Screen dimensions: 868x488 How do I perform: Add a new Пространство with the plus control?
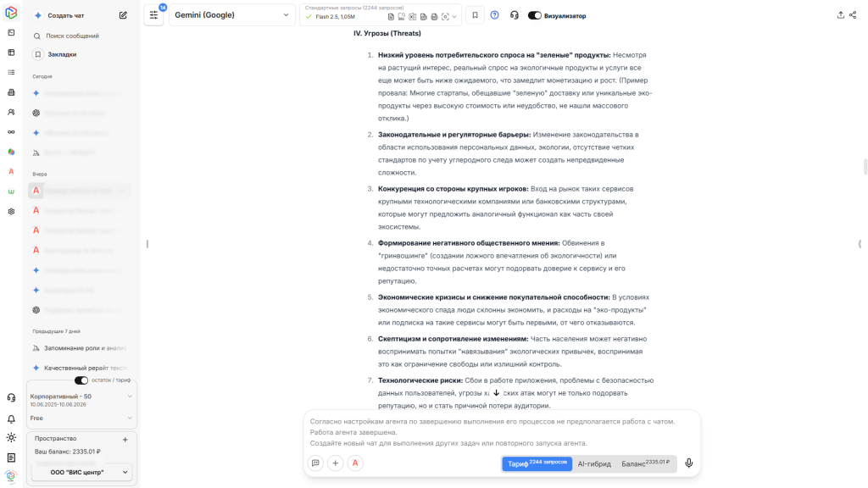[125, 439]
